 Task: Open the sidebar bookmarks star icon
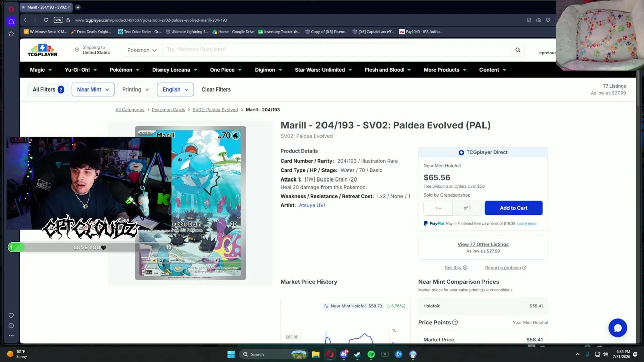click(x=11, y=34)
